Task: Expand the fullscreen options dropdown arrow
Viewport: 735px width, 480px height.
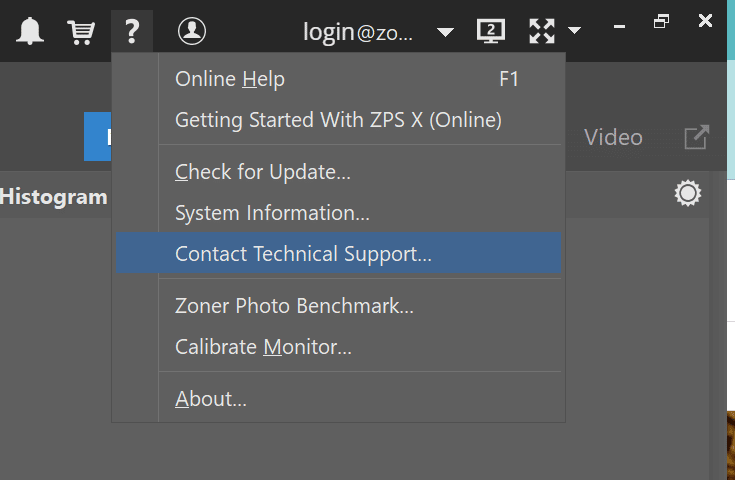Action: (574, 32)
